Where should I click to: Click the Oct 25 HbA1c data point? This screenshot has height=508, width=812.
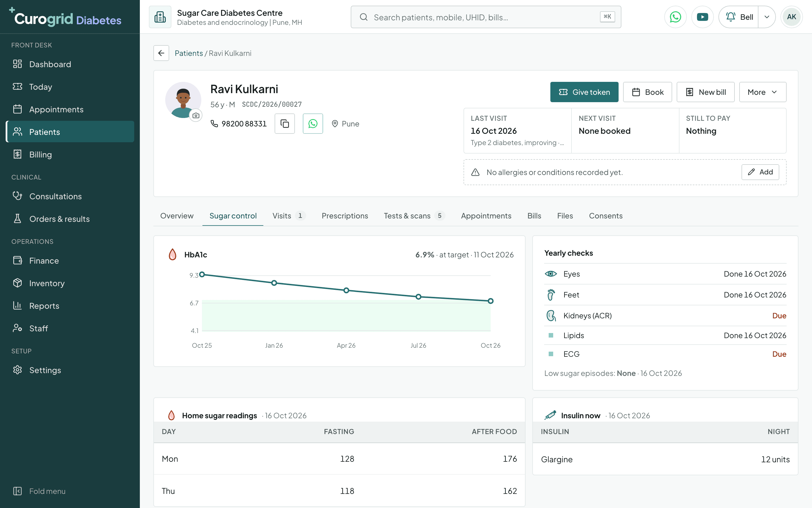202,275
